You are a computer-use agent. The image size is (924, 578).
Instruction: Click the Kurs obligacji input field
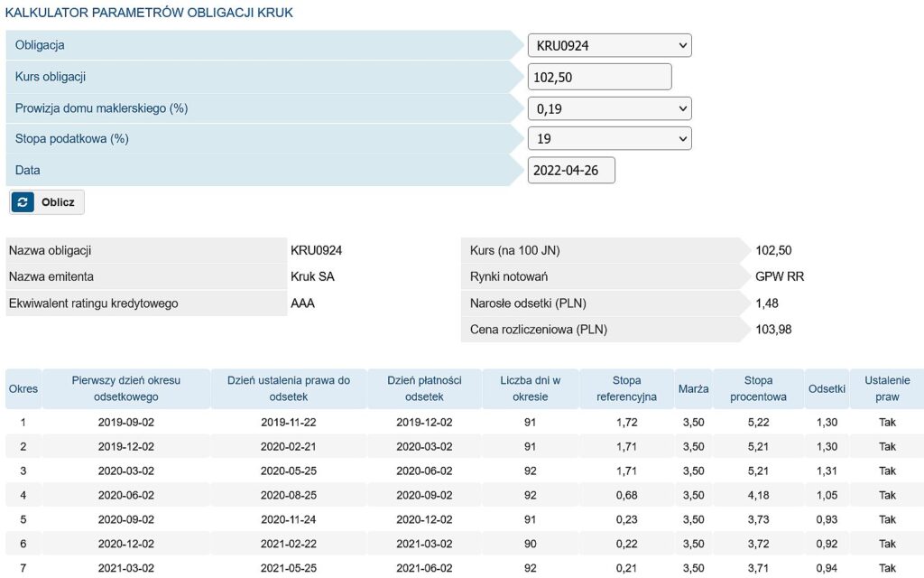click(599, 77)
